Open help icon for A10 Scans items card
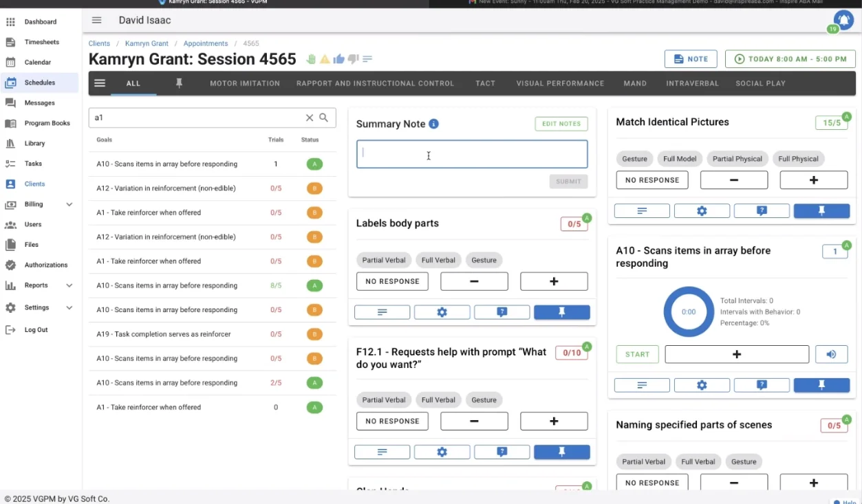862x504 pixels. point(762,385)
